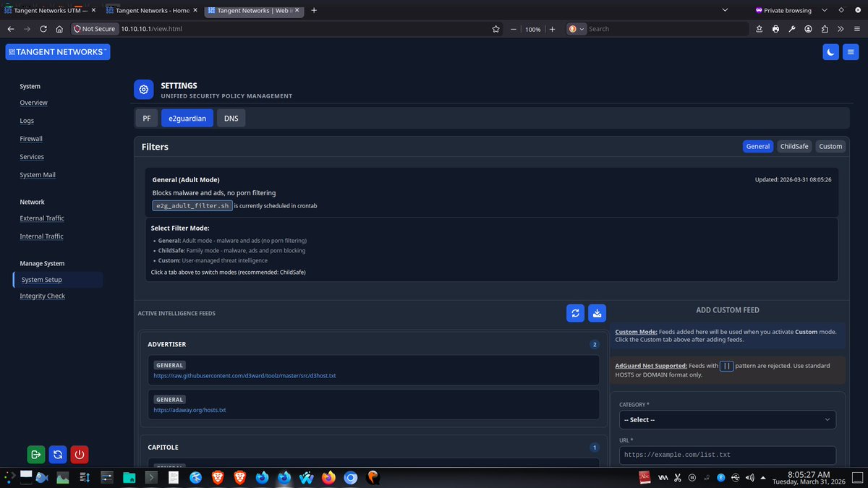Screen dimensions: 868x488
Task: Zoom in with the plus button
Action: point(552,29)
